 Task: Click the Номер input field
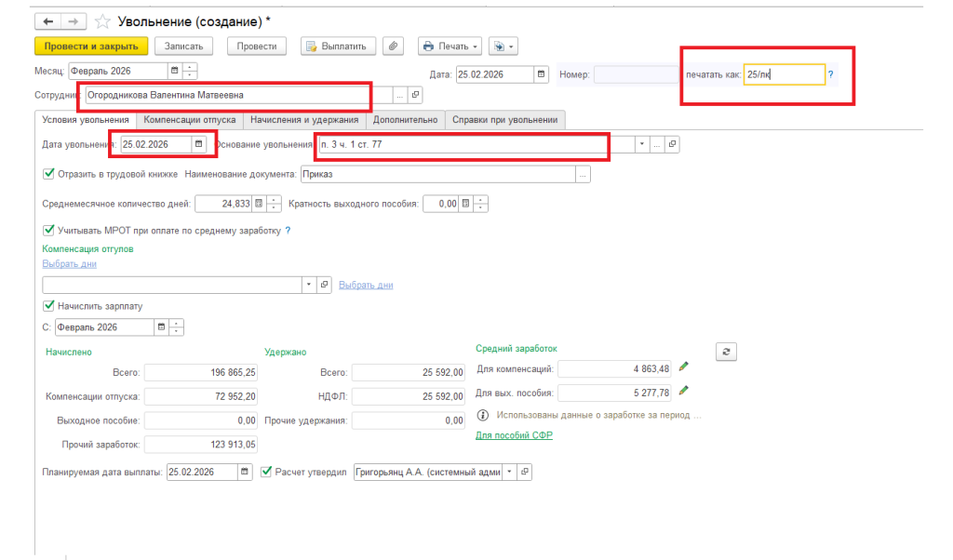tap(636, 74)
